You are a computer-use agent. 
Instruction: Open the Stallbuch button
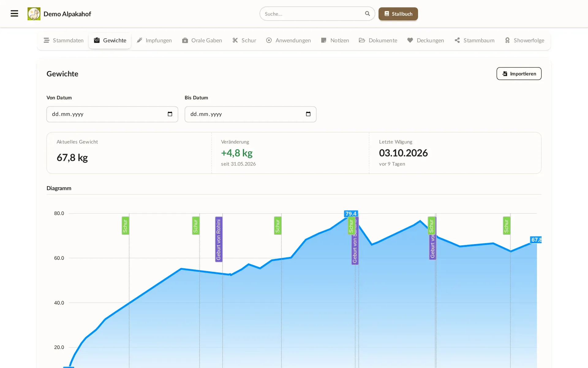(398, 14)
